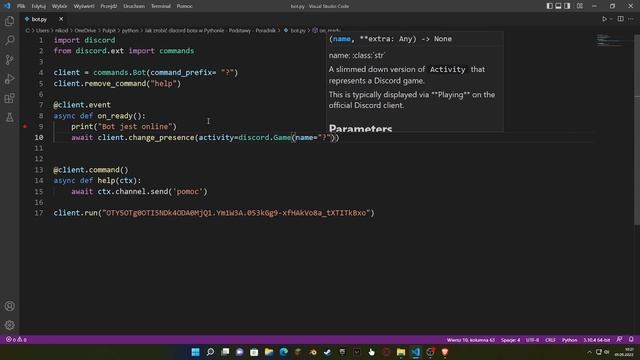Image resolution: width=640 pixels, height=360 pixels.
Task: Click the OneDrive breadcrumb segment
Action: (x=85, y=30)
